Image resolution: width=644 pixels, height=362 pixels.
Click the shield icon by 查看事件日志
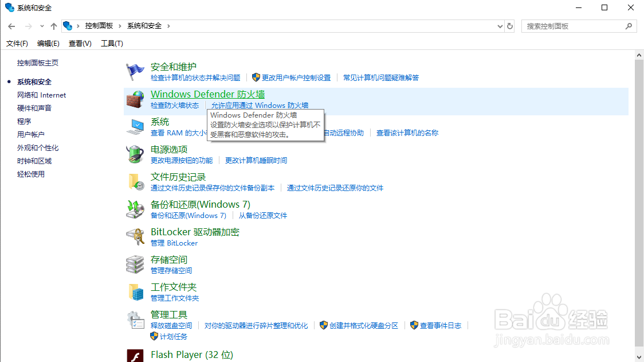[414, 325]
